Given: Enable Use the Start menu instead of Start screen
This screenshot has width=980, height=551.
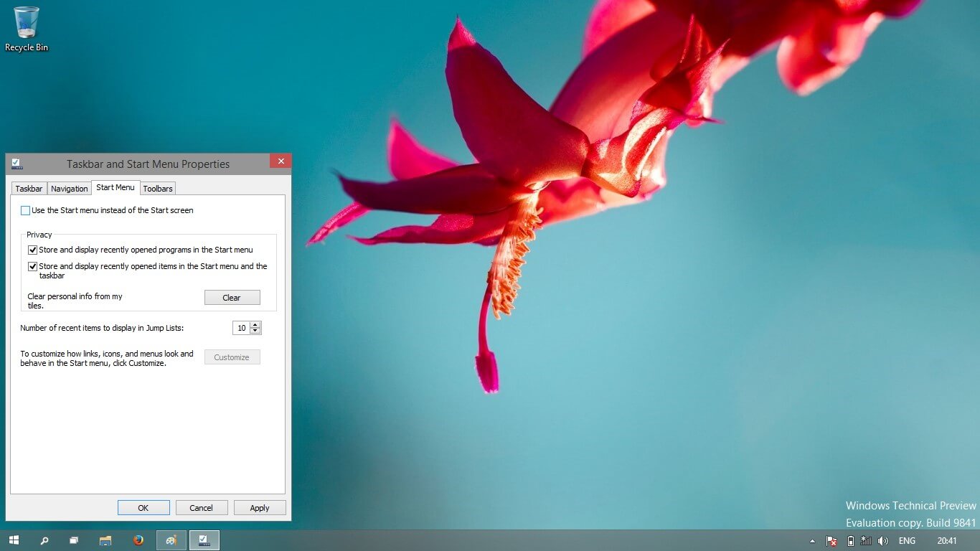Looking at the screenshot, I should click(26, 211).
